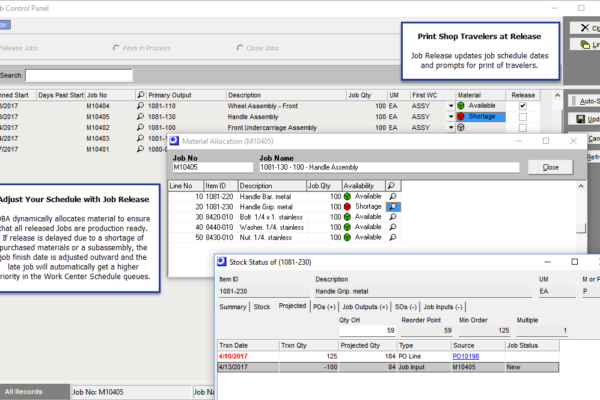Open First WC dropdown for M10402
600x400 pixels.
pos(451,127)
